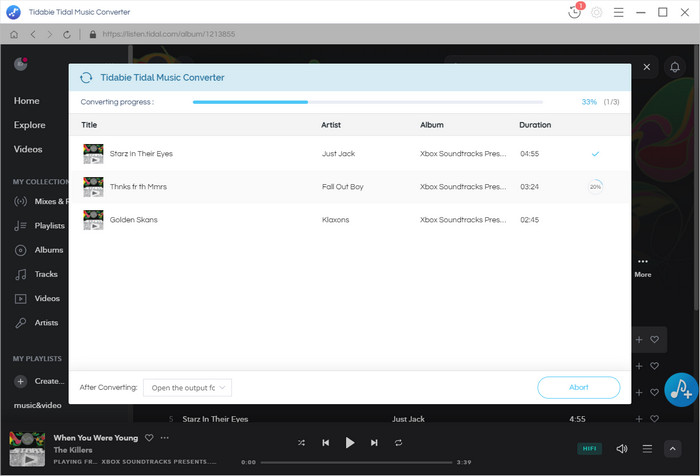Skip to next track

[x=374, y=443]
